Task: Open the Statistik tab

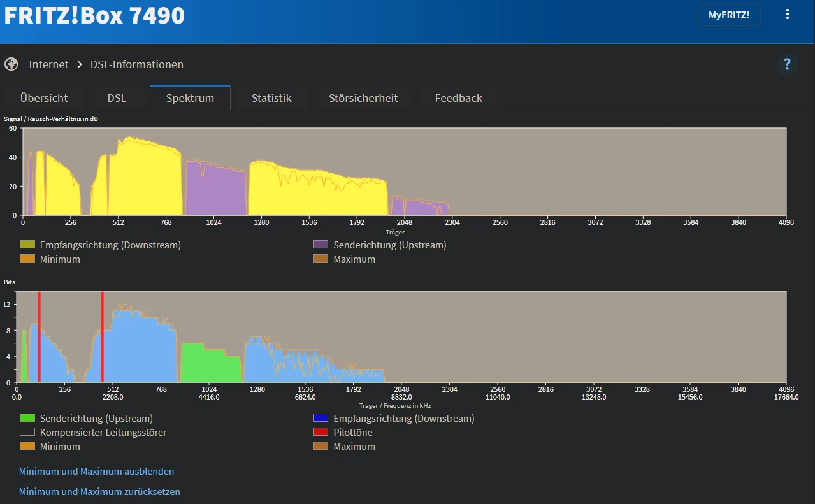Action: point(271,98)
